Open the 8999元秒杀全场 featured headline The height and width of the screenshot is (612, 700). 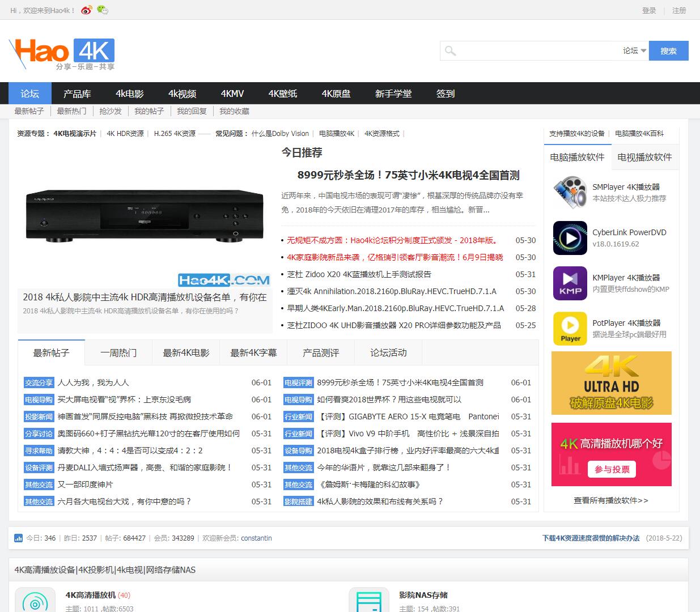[x=408, y=175]
